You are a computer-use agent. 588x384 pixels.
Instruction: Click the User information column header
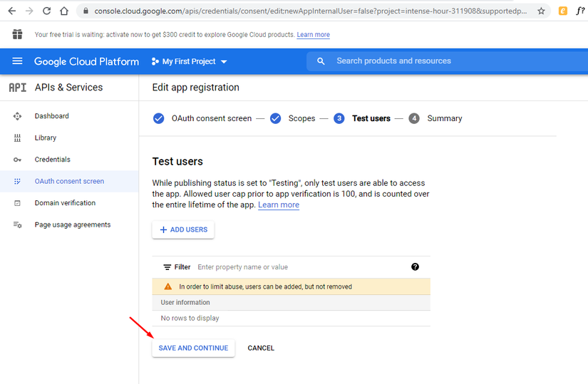pos(185,302)
